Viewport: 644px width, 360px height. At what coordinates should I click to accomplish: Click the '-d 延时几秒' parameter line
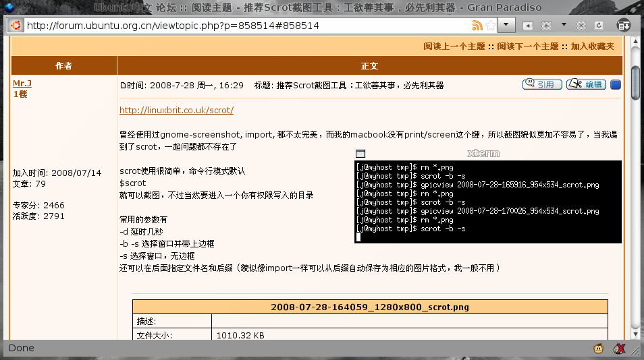point(141,232)
